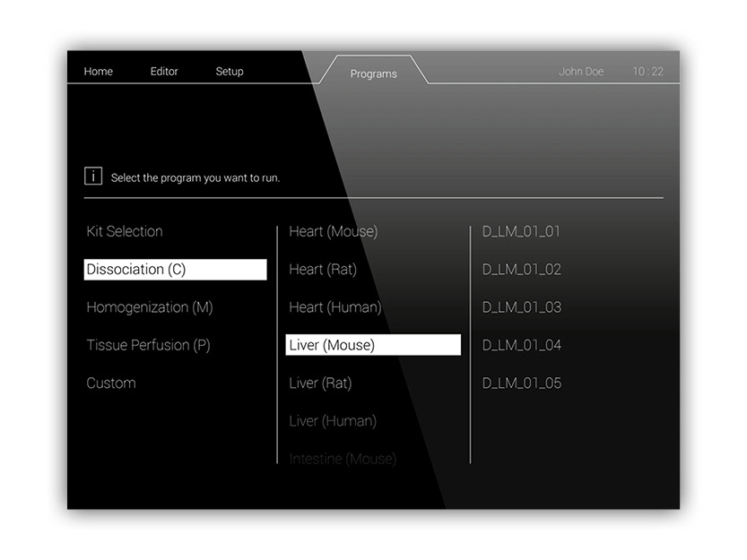747x560 pixels.
Task: Open the Tissue Perfusion (P) category
Action: coord(148,345)
